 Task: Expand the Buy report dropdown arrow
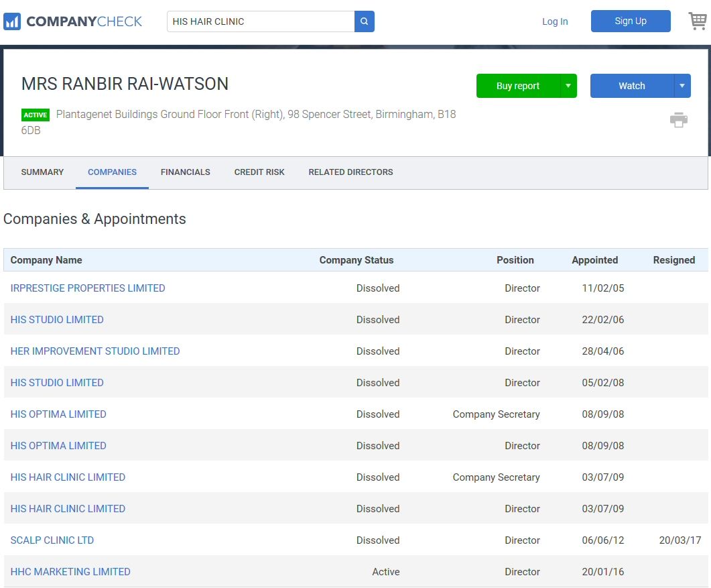tap(568, 86)
